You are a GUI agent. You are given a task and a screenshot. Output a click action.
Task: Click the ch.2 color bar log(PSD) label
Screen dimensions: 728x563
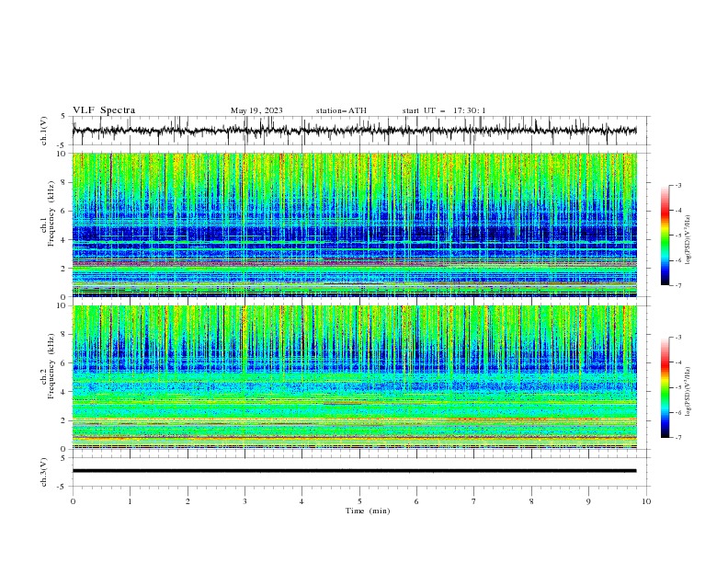pos(688,392)
